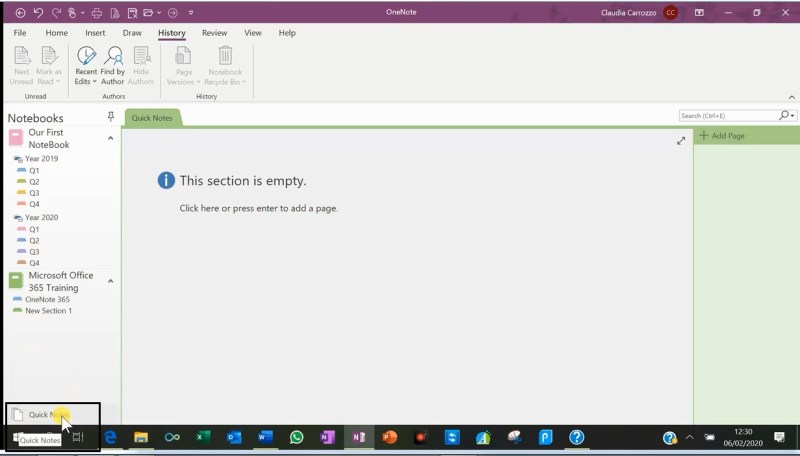Launch Outlook from the taskbar
The image size is (800, 456).
234,438
